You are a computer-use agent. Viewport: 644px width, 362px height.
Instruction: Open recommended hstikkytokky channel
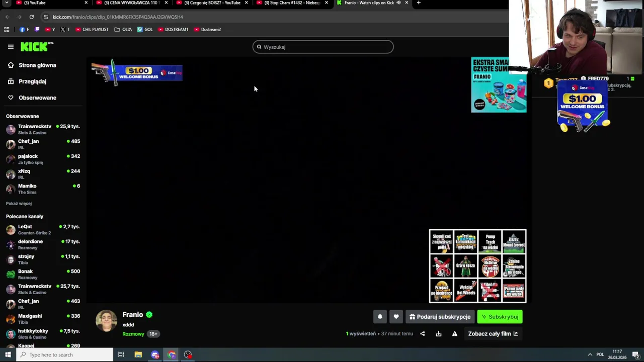43,334
